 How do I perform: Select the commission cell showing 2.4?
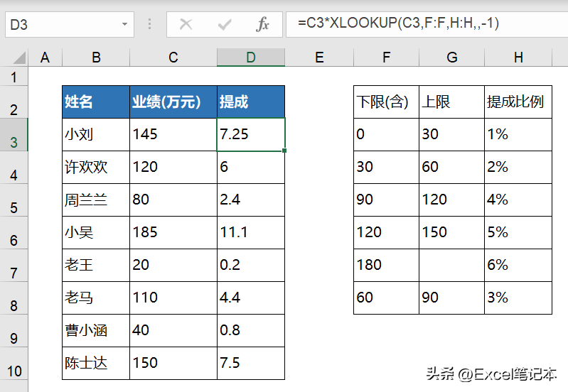(251, 200)
